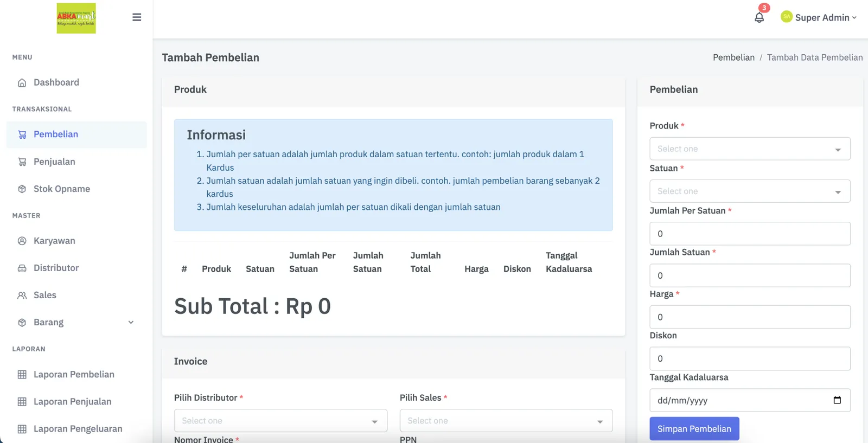868x443 pixels.
Task: Click the Laporan Pembelian table icon
Action: coord(22,374)
